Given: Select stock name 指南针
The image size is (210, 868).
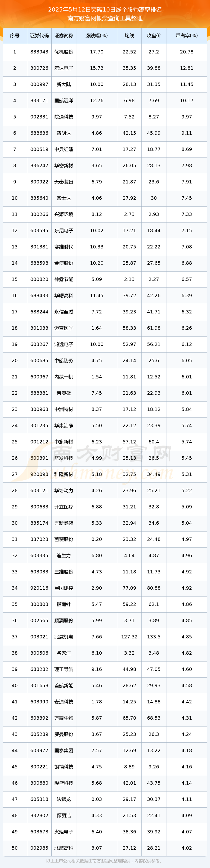Looking at the screenshot, I should (x=64, y=604).
